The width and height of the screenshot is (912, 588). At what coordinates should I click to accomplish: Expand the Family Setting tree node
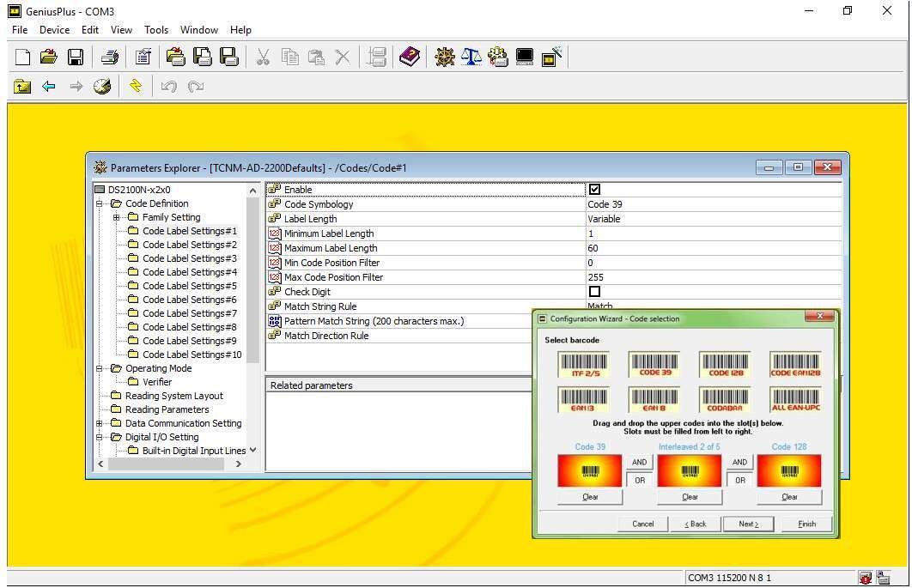tap(116, 217)
